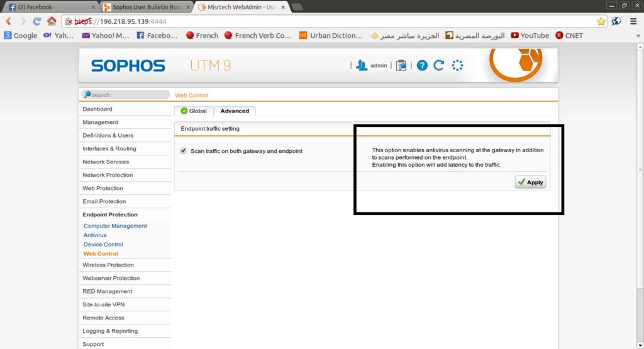The image size is (644, 349).
Task: Open Device Control submenu link
Action: (103, 244)
